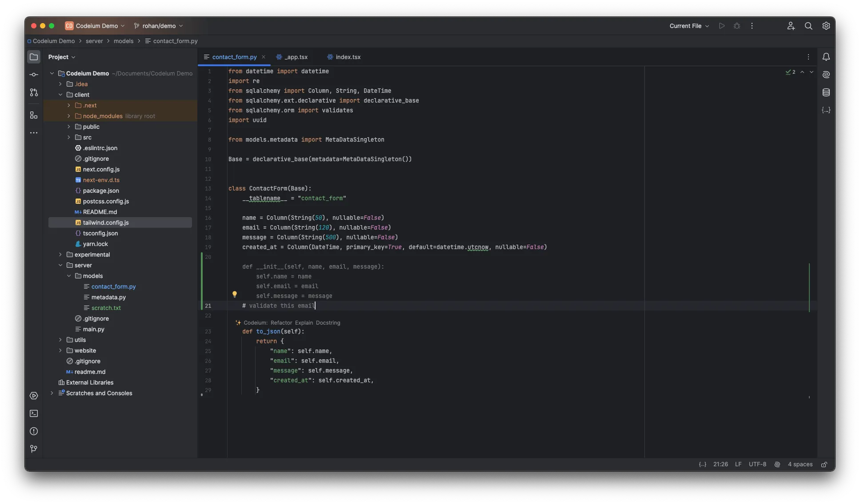Click the 21:26 caret position widget

pyautogui.click(x=720, y=464)
